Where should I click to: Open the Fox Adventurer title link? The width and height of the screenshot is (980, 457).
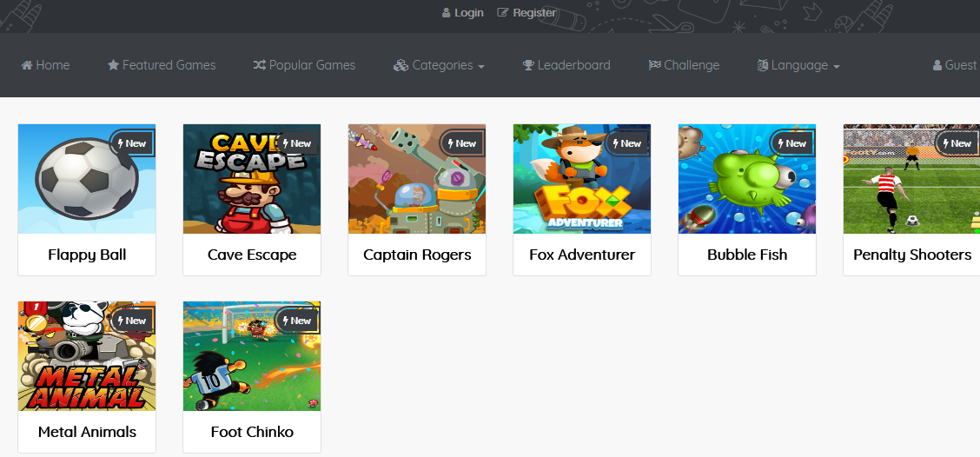point(582,255)
